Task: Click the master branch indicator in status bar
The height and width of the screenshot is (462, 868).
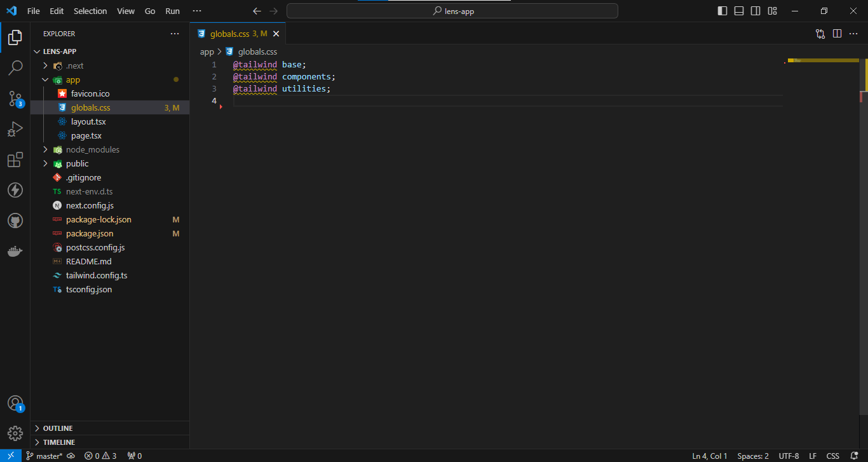Action: click(x=44, y=456)
